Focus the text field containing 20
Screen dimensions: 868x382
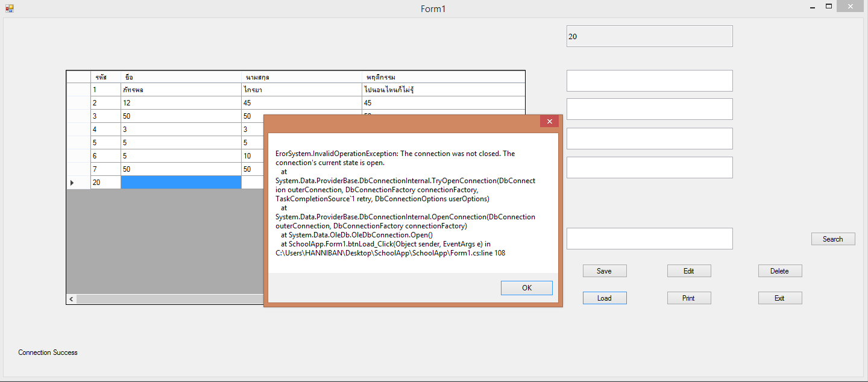pyautogui.click(x=649, y=36)
